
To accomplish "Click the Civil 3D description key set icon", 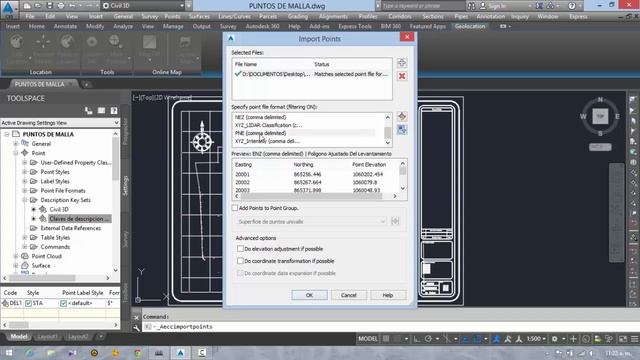I will click(x=43, y=209).
